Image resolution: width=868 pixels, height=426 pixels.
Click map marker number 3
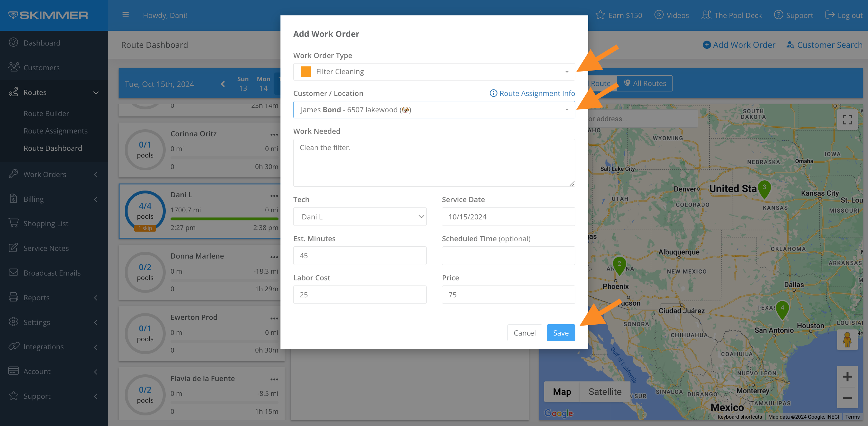tap(764, 189)
